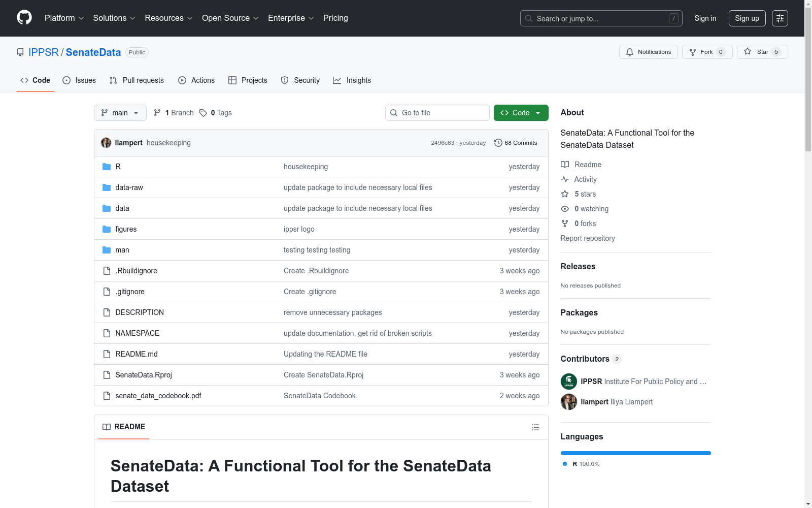The width and height of the screenshot is (812, 508).
Task: Select the README tab header
Action: [x=124, y=427]
